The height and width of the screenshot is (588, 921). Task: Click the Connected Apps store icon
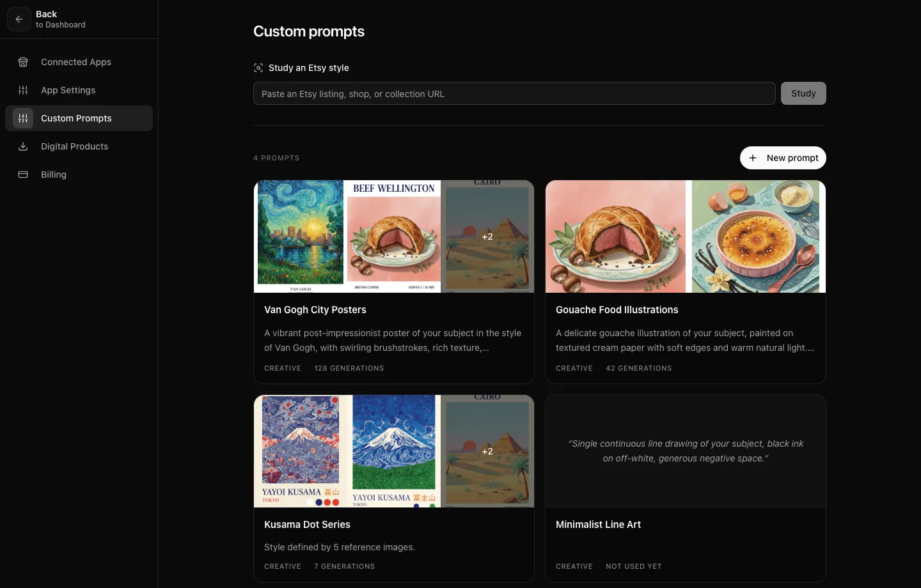click(x=23, y=62)
